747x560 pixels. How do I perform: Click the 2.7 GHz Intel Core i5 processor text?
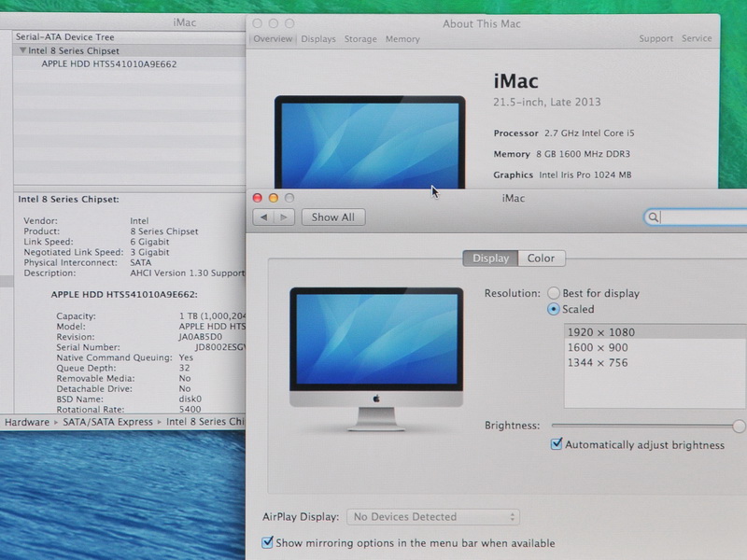point(589,133)
